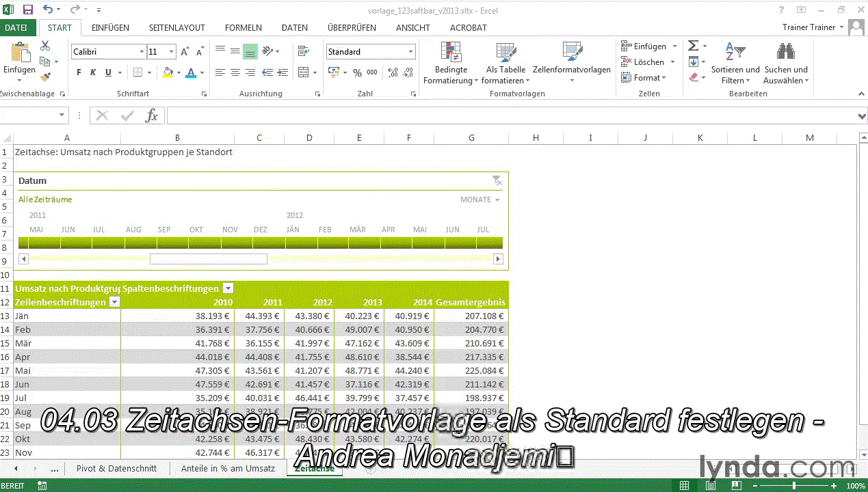The height and width of the screenshot is (492, 868).
Task: Click the insert function fx icon
Action: [152, 115]
